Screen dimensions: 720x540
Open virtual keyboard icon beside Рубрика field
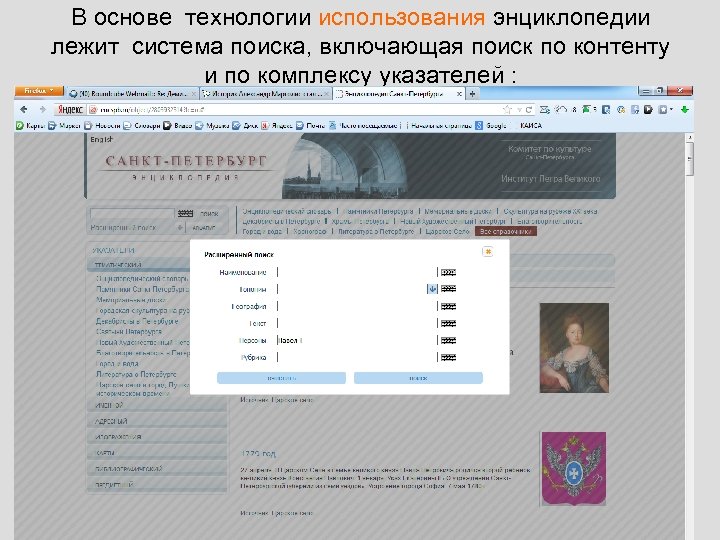click(x=448, y=357)
